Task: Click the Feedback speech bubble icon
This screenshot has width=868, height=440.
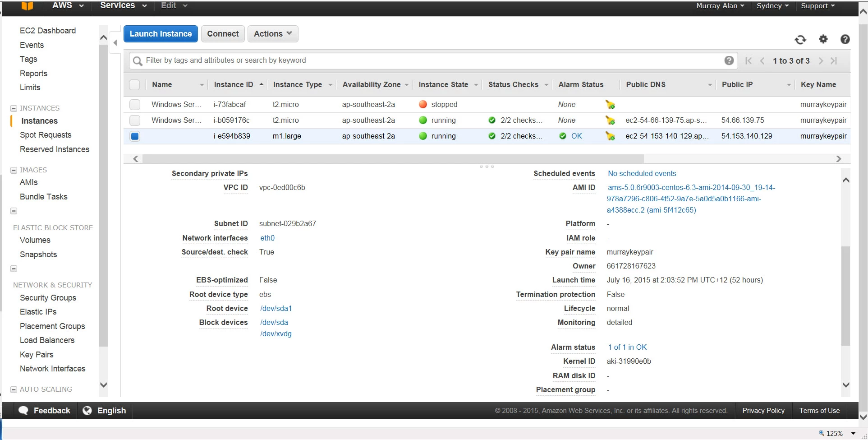Action: pos(23,411)
